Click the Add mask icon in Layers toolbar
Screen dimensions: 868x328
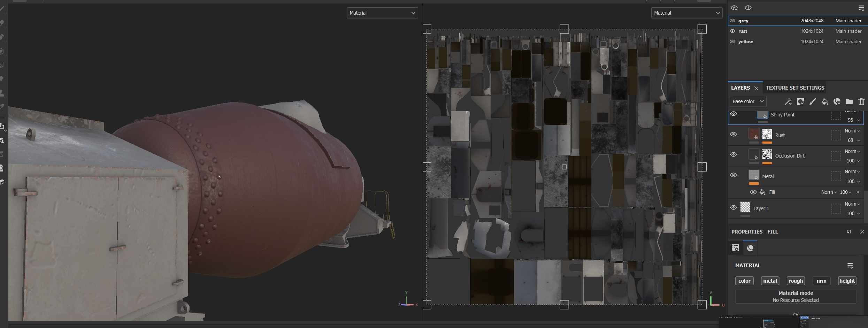[x=800, y=101]
